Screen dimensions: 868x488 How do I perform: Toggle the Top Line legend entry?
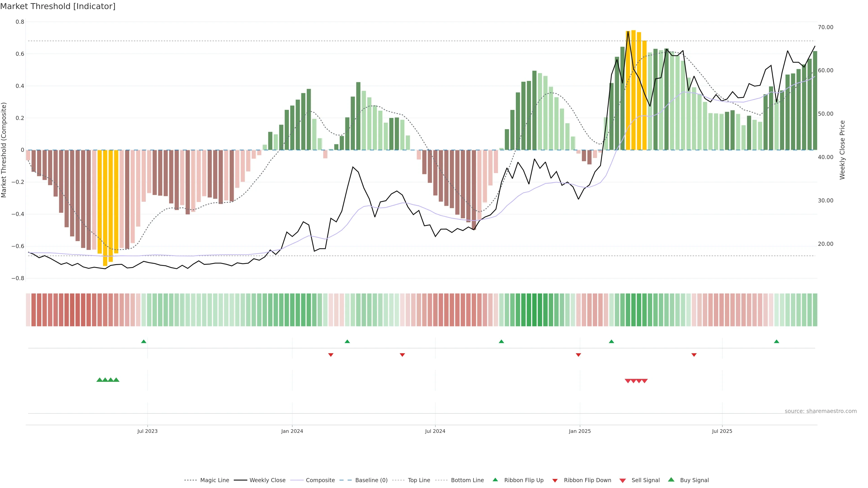coord(419,480)
